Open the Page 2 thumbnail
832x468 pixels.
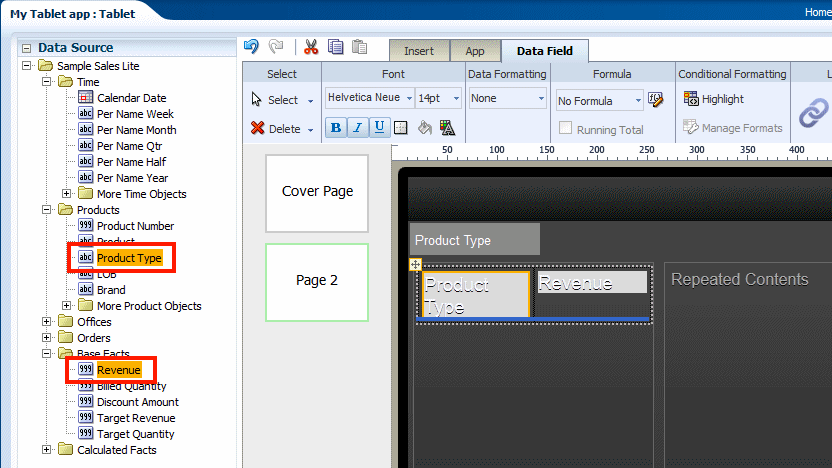tap(317, 282)
